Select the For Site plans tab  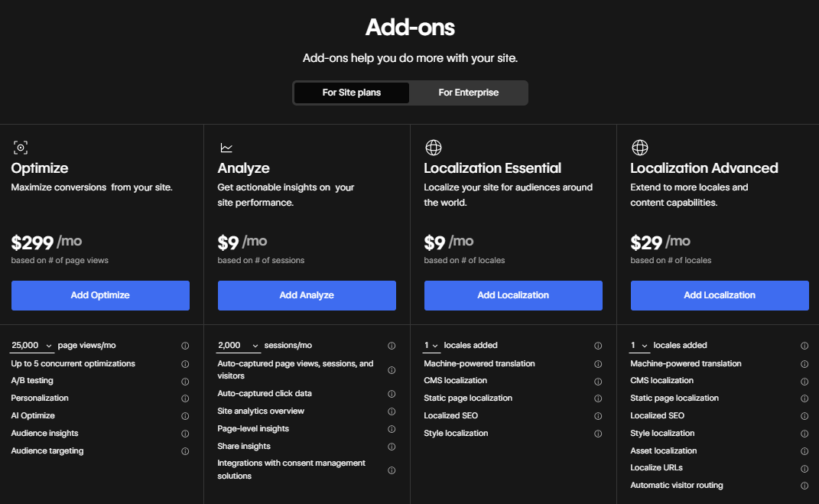click(351, 93)
